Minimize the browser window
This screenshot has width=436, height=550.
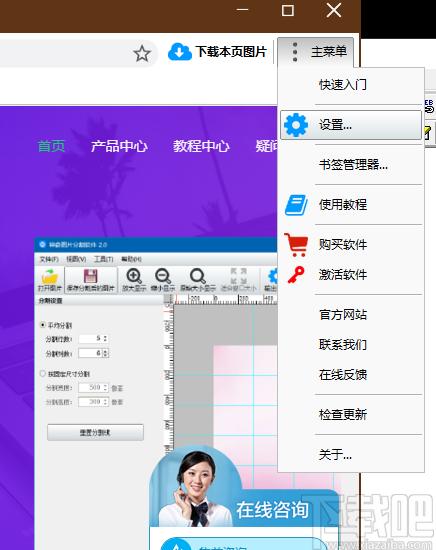point(242,10)
